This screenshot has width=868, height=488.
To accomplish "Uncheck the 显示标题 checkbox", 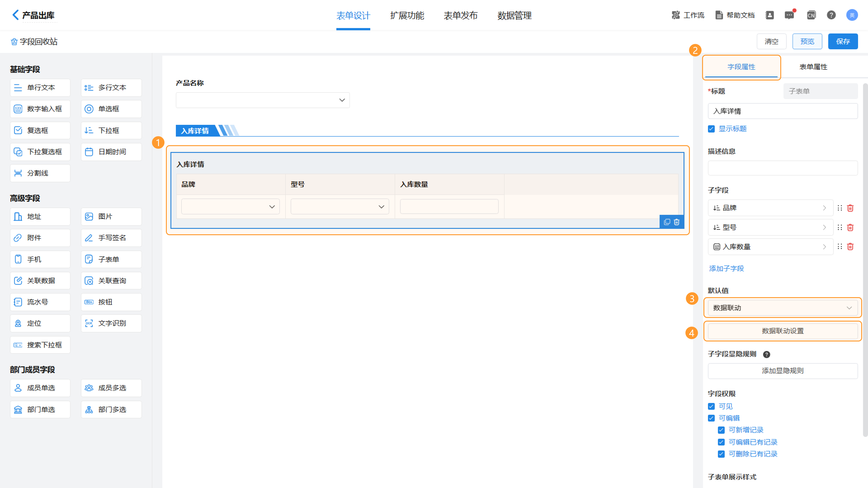I will (x=711, y=129).
